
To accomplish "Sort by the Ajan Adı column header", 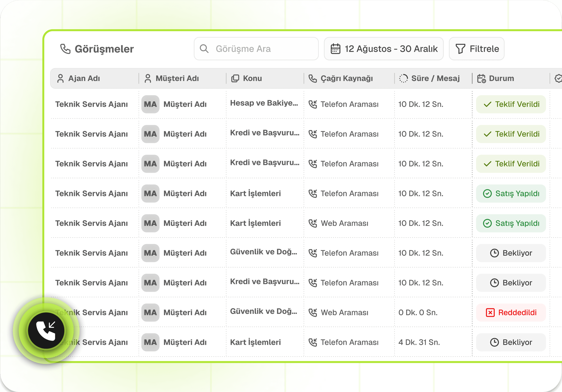I will pos(84,79).
